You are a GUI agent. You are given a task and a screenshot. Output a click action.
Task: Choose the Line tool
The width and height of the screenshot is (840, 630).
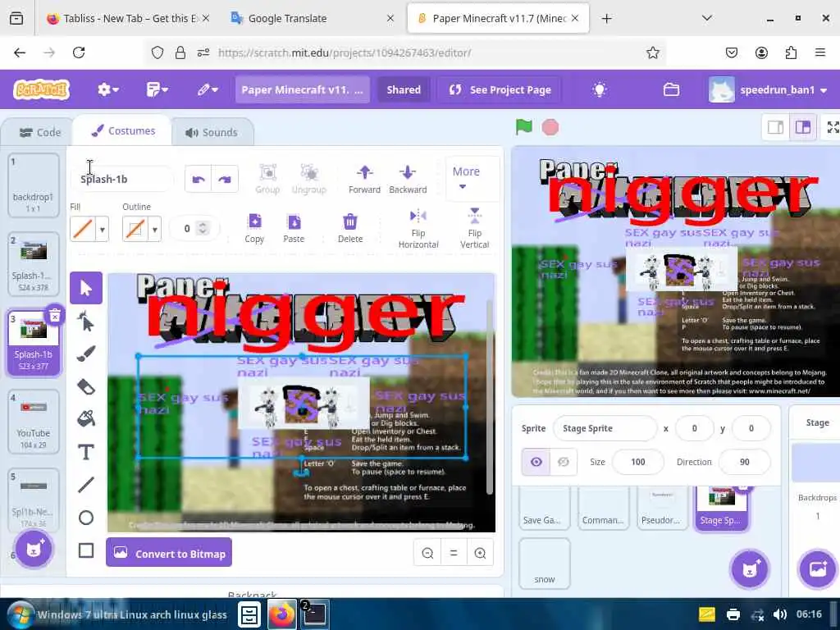tap(85, 485)
